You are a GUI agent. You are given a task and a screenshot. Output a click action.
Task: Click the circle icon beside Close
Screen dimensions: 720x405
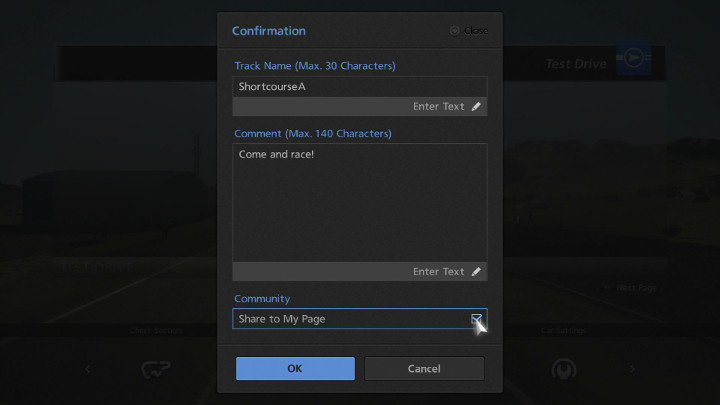point(455,31)
